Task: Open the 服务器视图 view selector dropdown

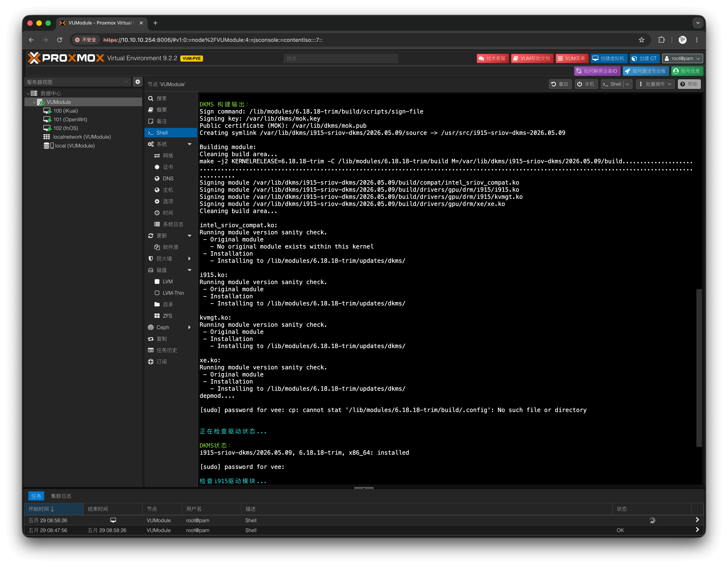Action: tap(78, 82)
